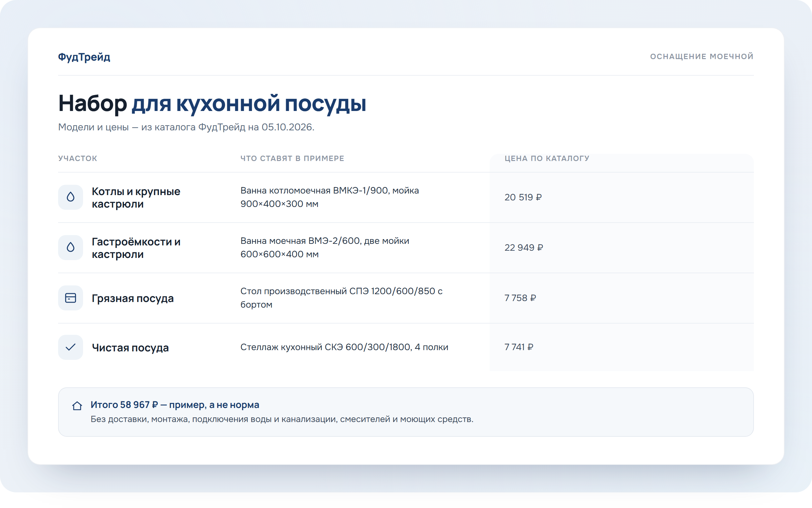The image size is (812, 508).
Task: Click the price 22 949 ₽
Action: 523,248
